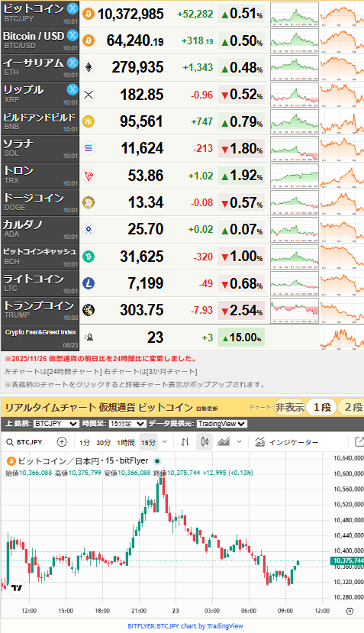Click the Crypto Fear&Greed Index label
The height and width of the screenshot is (633, 364).
[x=40, y=332]
